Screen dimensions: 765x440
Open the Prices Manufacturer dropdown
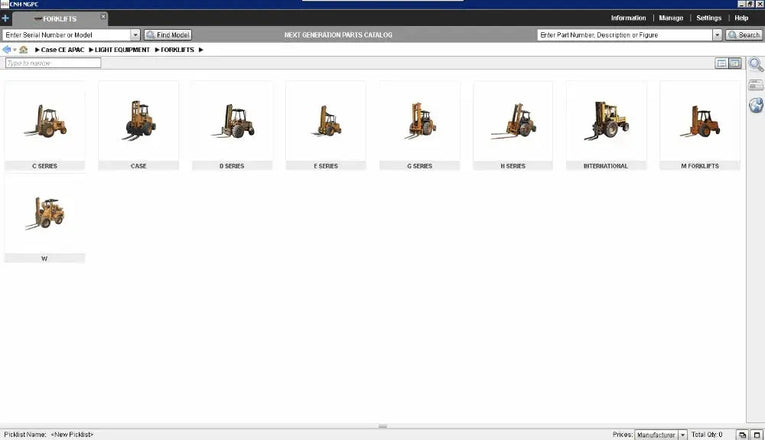pyautogui.click(x=683, y=435)
